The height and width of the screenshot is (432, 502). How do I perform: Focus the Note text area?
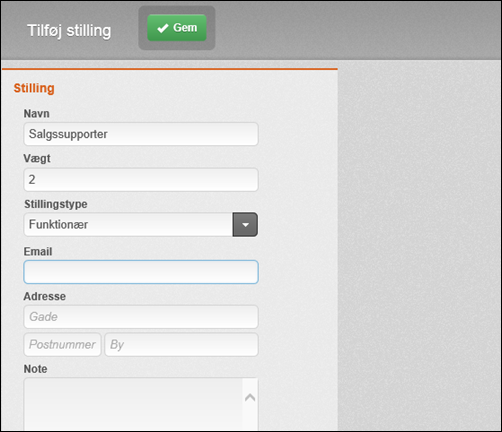133,404
